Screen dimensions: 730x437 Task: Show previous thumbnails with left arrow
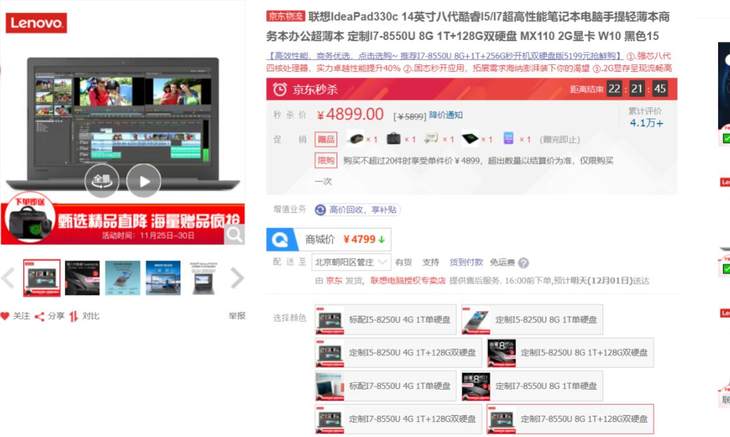pos(8,278)
